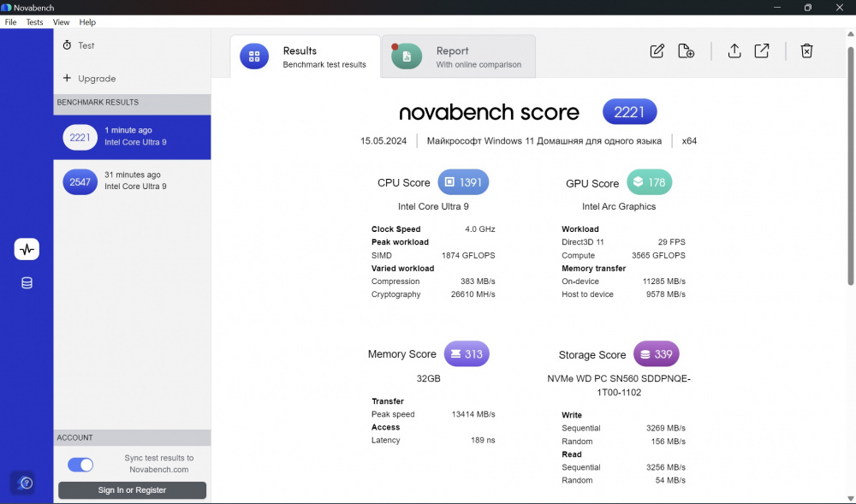Click the export upload icon
The image size is (856, 504).
click(734, 51)
